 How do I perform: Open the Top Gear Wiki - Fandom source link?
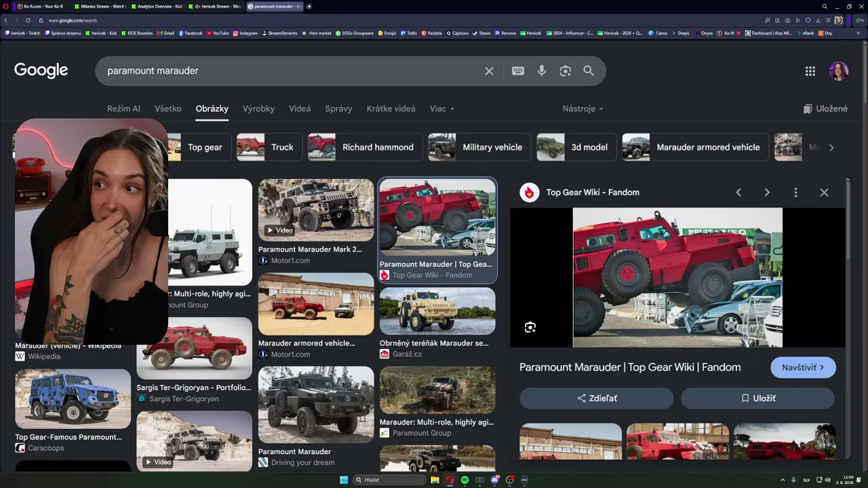593,192
